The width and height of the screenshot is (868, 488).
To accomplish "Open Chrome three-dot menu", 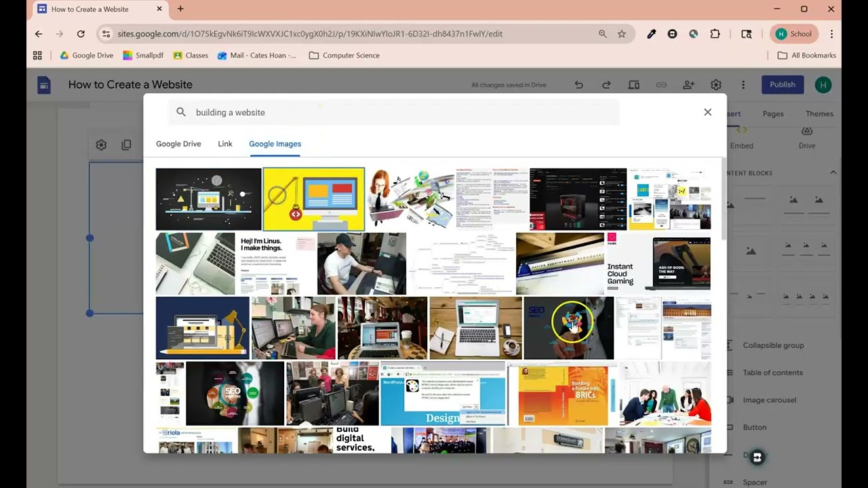I will click(831, 34).
